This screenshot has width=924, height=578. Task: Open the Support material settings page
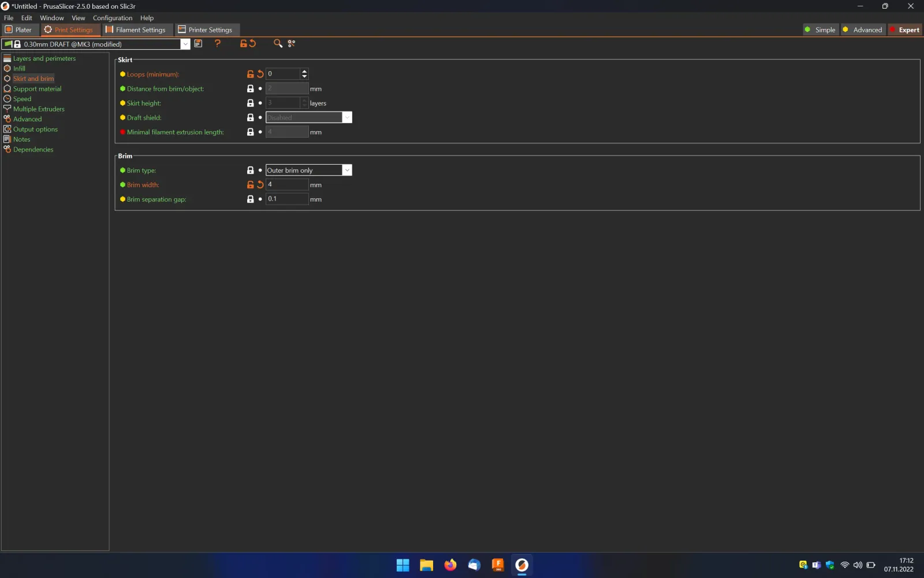coord(37,88)
